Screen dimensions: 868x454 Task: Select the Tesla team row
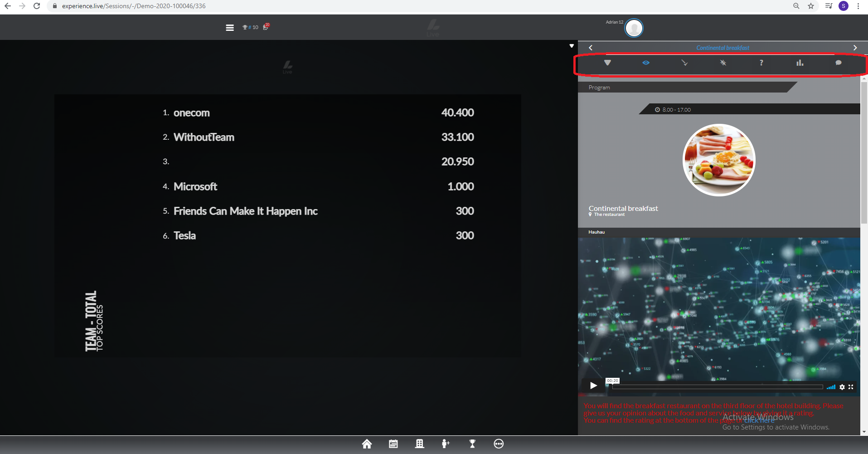318,235
